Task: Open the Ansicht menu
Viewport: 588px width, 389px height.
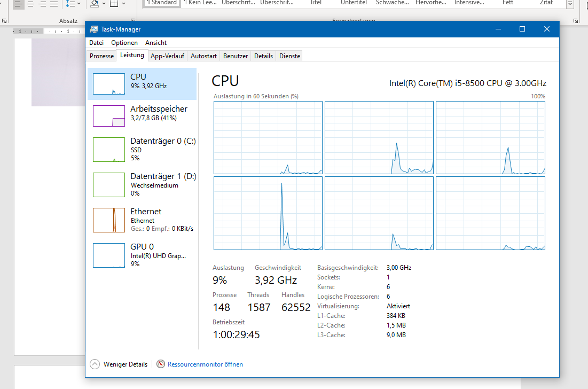Action: pos(155,43)
